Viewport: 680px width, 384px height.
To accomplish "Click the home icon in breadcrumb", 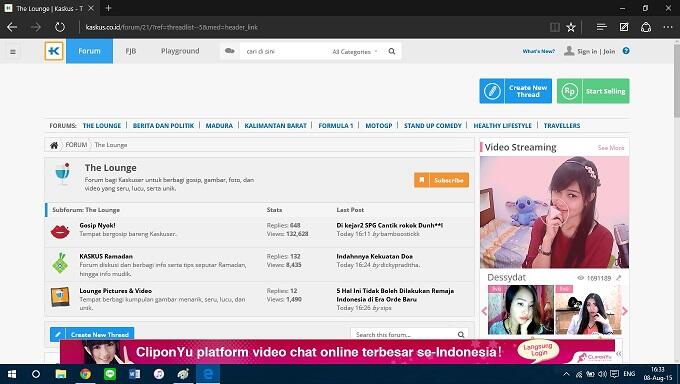I will [54, 145].
